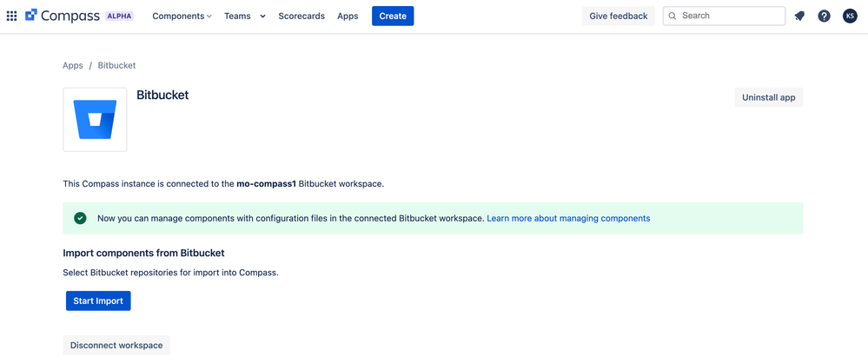The height and width of the screenshot is (363, 868).
Task: Open the app switcher grid icon
Action: [x=11, y=16]
